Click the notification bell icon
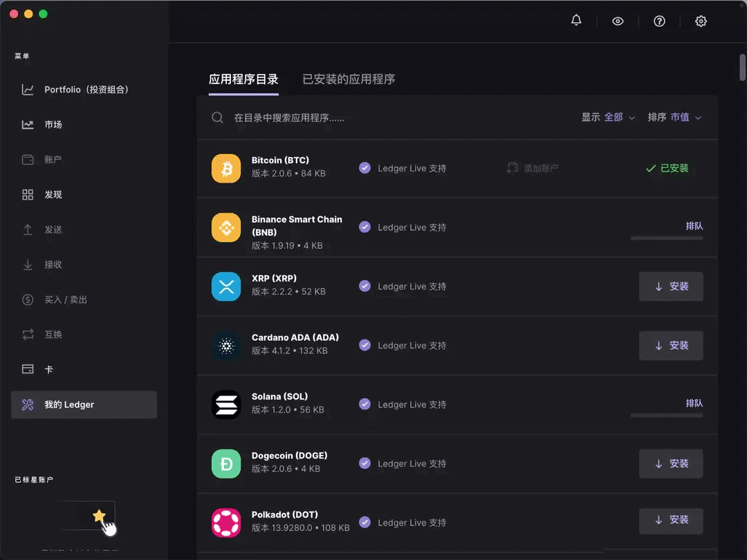Screen dimensions: 747x560 pyautogui.click(x=576, y=21)
